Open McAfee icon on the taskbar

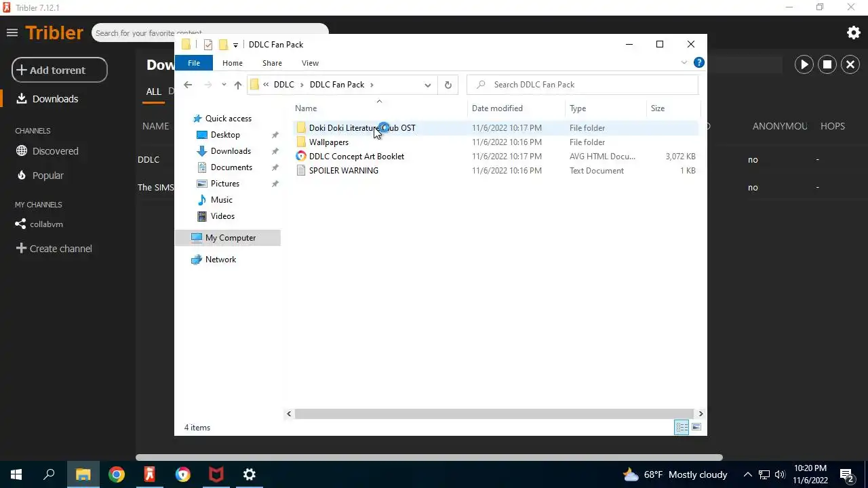tap(216, 474)
